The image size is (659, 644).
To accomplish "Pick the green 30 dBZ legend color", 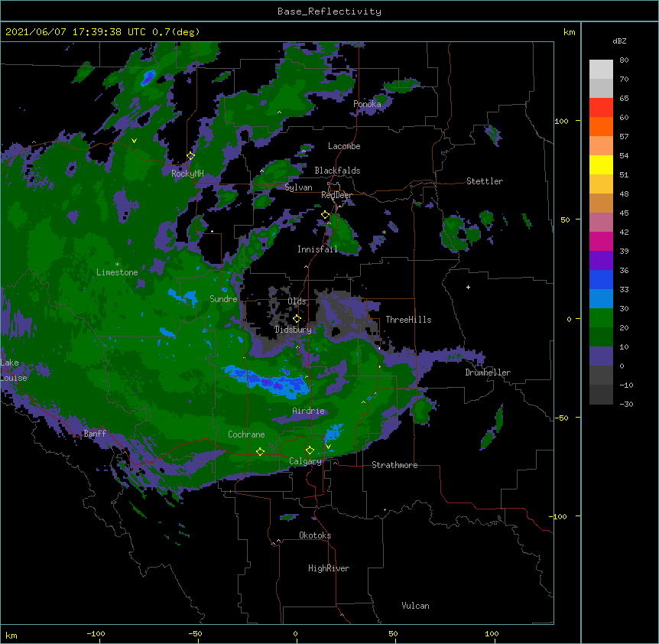I will (601, 318).
